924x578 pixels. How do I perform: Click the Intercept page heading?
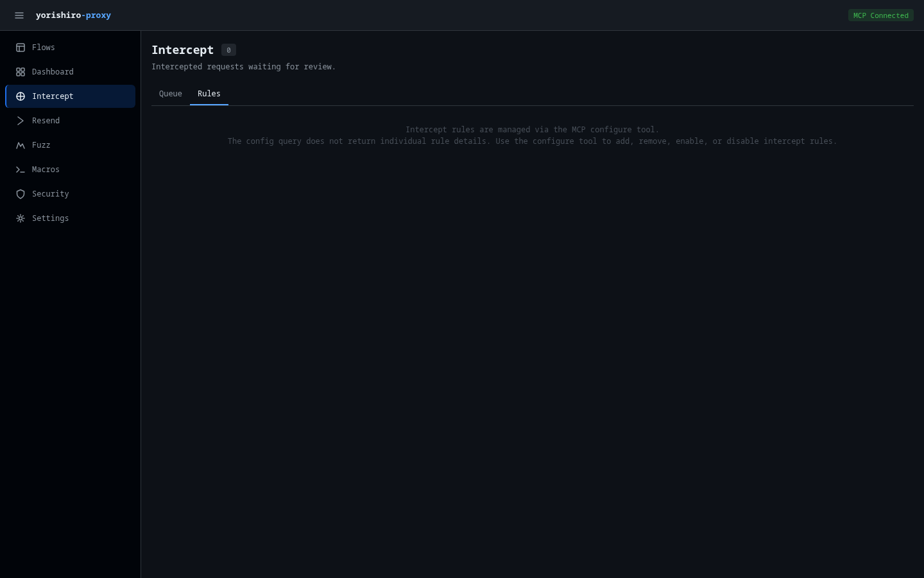pyautogui.click(x=182, y=50)
